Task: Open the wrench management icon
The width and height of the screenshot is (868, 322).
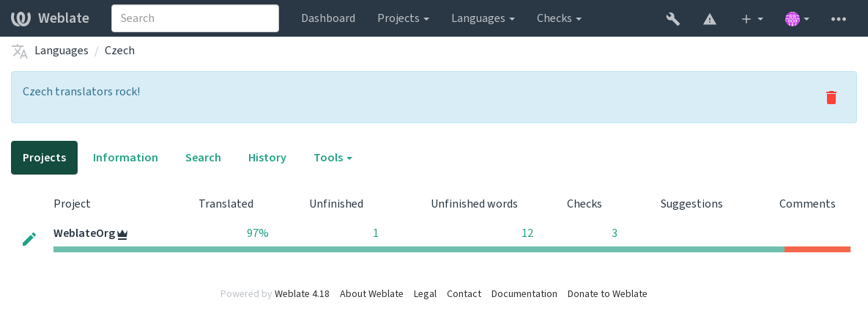Action: [672, 19]
